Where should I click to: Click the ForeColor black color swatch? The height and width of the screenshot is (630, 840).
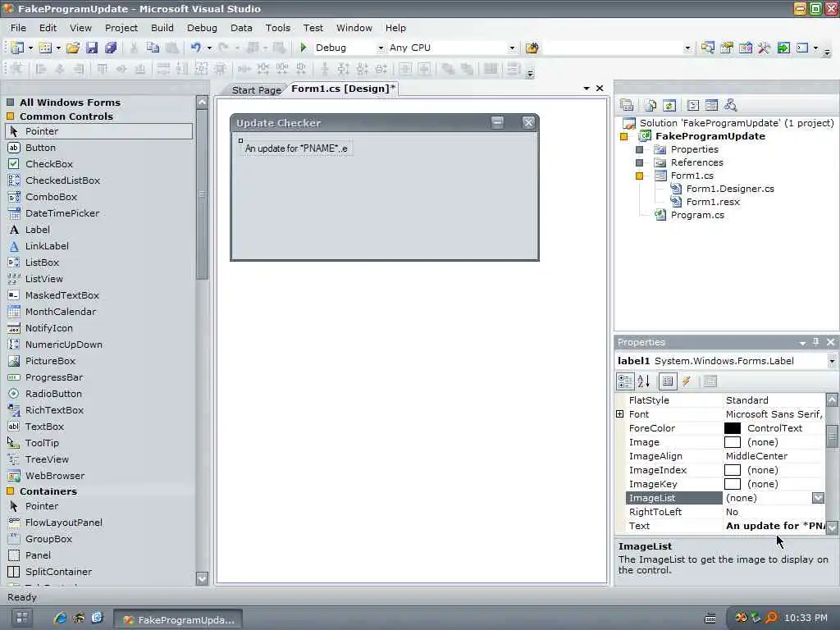click(x=733, y=428)
